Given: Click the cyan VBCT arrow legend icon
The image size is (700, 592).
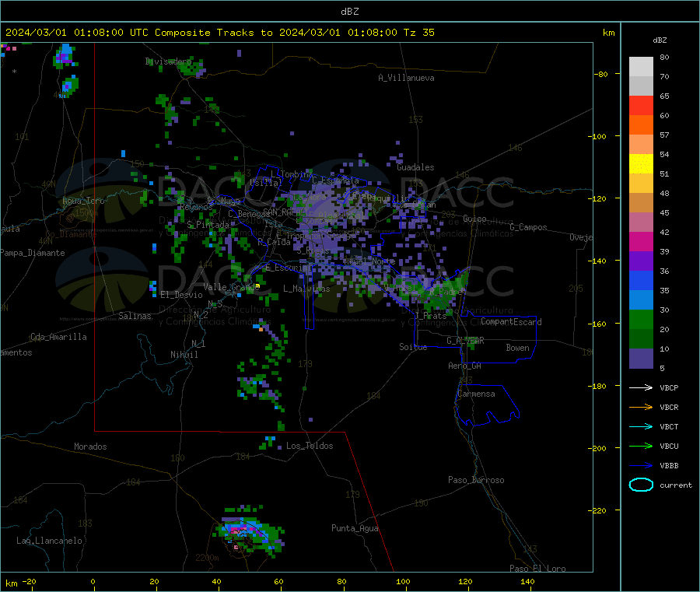Looking at the screenshot, I should click(641, 426).
